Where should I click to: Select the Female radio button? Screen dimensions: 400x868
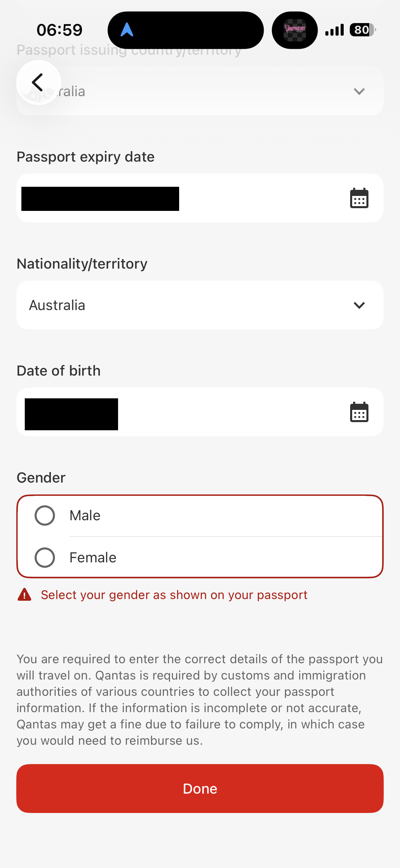(45, 558)
